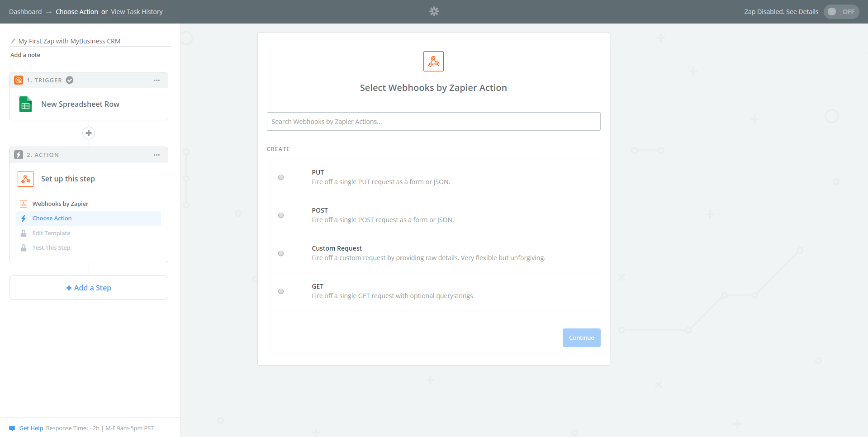Screen dimensions: 868x437
Task: Open View Task History link
Action: pyautogui.click(x=137, y=12)
